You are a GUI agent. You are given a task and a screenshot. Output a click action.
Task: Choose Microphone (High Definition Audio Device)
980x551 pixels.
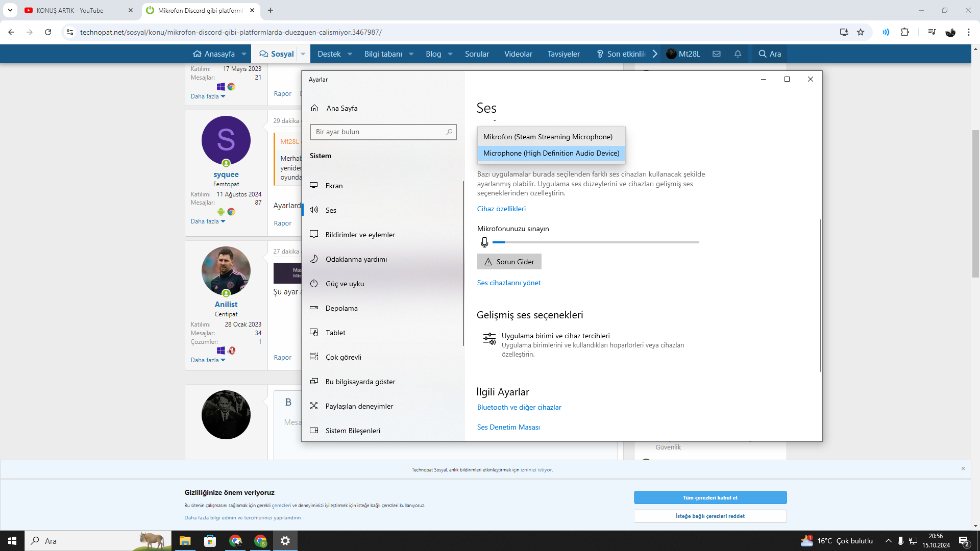click(x=551, y=153)
